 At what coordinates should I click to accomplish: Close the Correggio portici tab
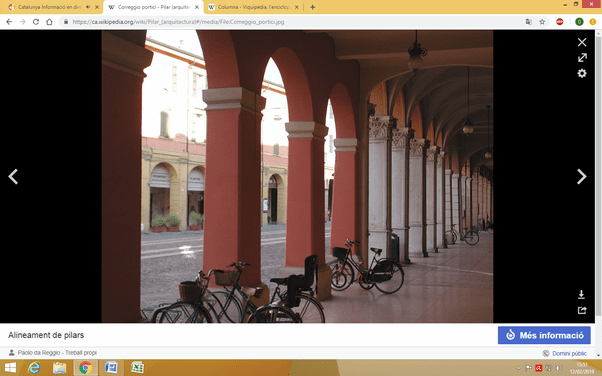click(x=197, y=7)
